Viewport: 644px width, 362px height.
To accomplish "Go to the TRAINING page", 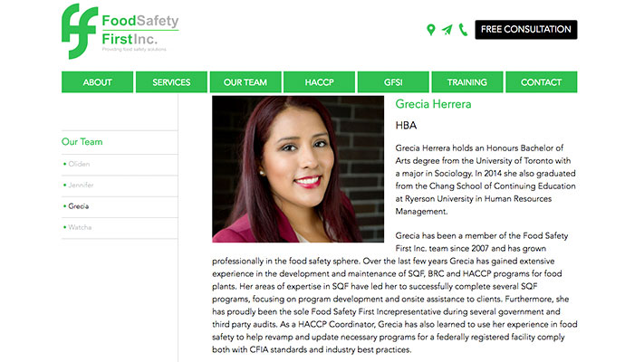I will coord(467,82).
